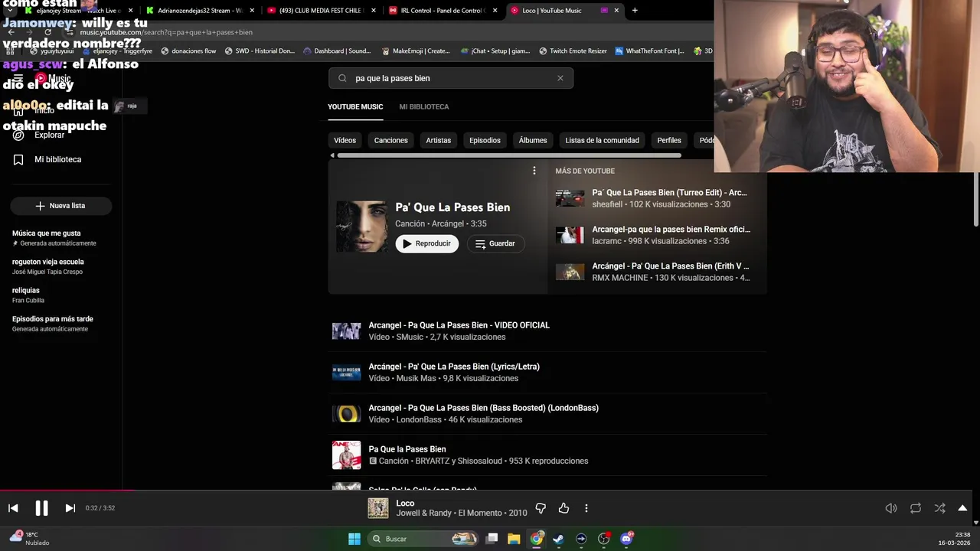Toggle repeat mode in player bar
The height and width of the screenshot is (551, 980).
(x=916, y=508)
